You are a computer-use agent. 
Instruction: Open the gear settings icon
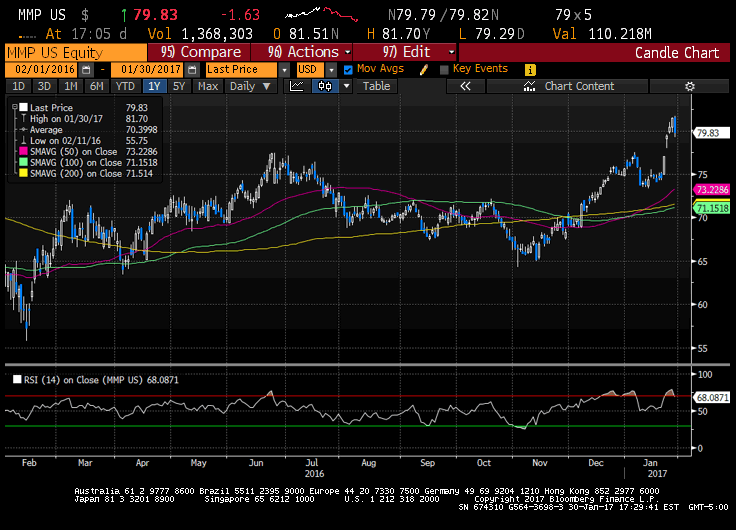click(x=690, y=86)
